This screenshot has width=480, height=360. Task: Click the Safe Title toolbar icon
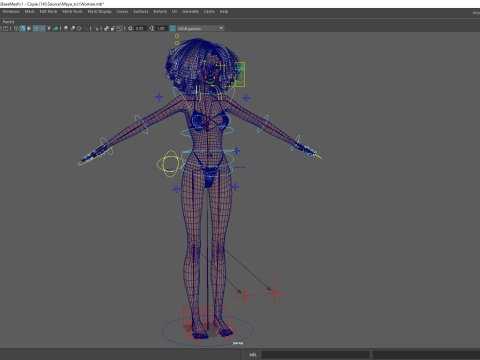coord(6,28)
